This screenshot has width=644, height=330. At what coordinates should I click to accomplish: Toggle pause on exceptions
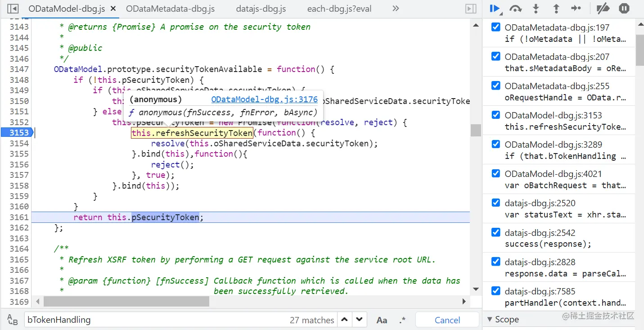pos(624,8)
